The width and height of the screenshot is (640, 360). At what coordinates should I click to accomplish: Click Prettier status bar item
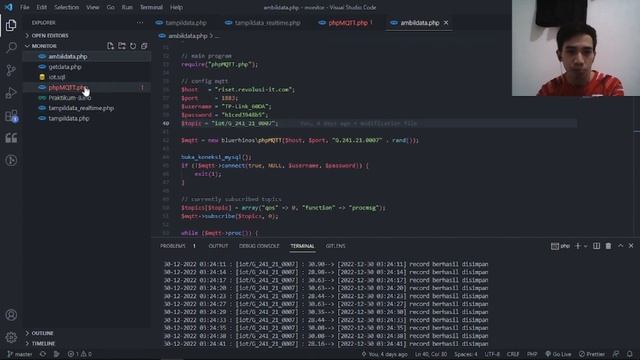(591, 354)
